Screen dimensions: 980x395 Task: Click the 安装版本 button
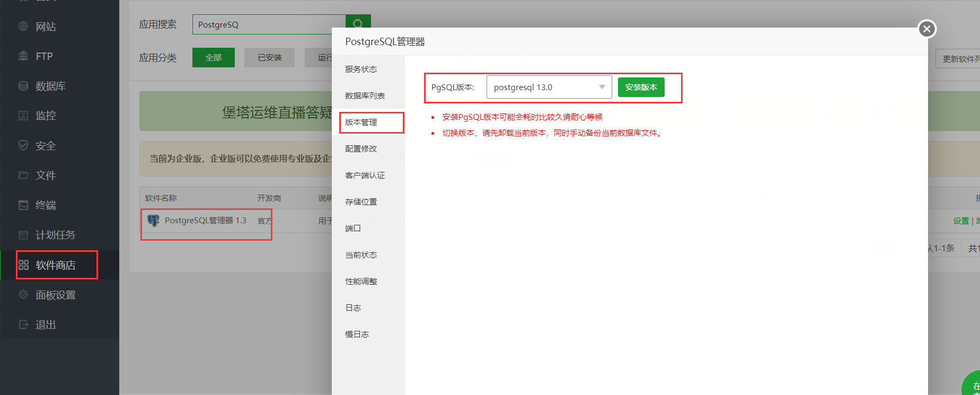click(x=641, y=87)
